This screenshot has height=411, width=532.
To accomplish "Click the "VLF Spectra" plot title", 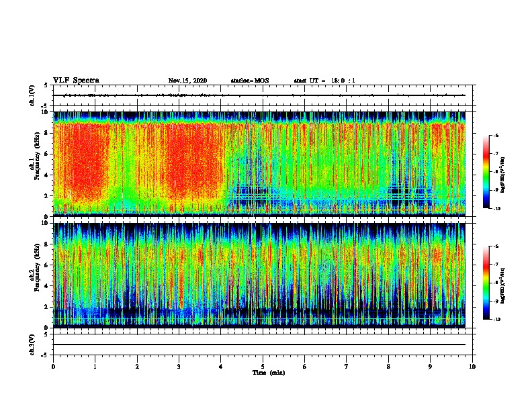I will click(76, 81).
